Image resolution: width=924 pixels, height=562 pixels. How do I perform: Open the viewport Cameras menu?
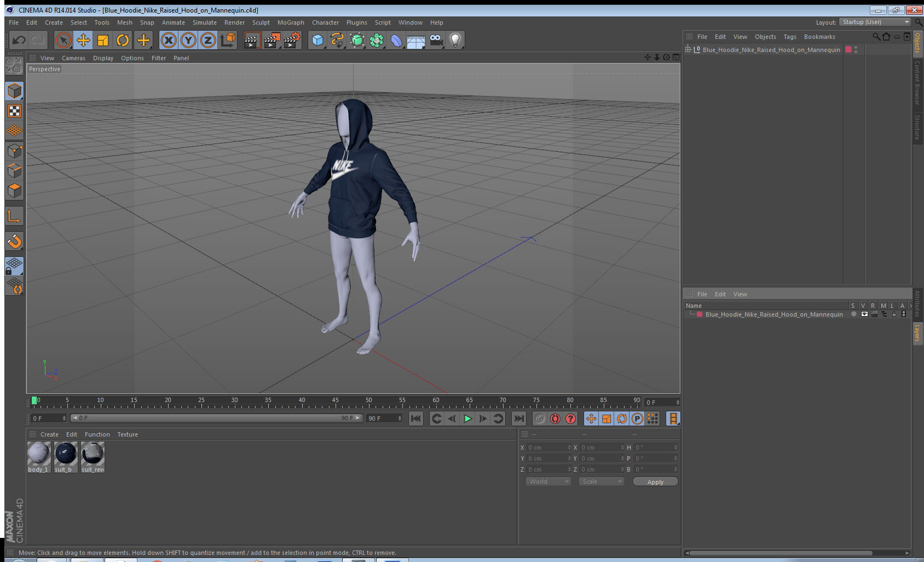pos(73,58)
